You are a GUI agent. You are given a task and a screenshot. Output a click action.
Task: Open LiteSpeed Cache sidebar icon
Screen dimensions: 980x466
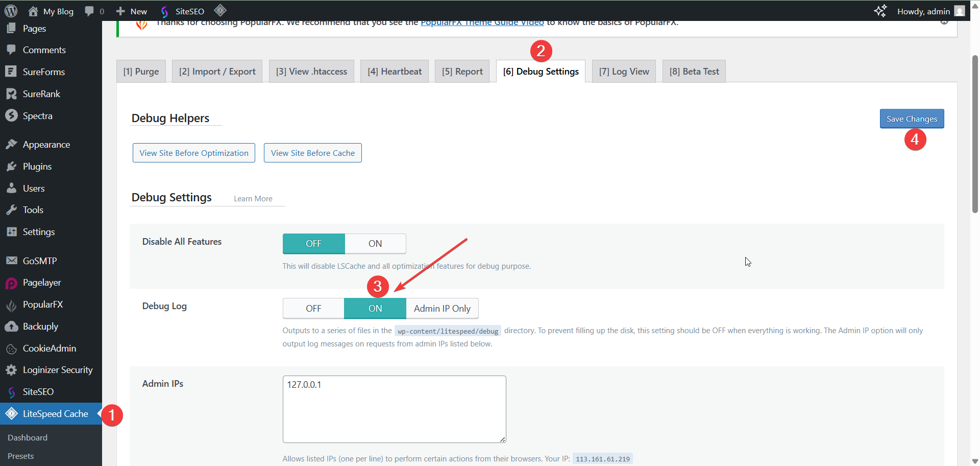point(11,413)
